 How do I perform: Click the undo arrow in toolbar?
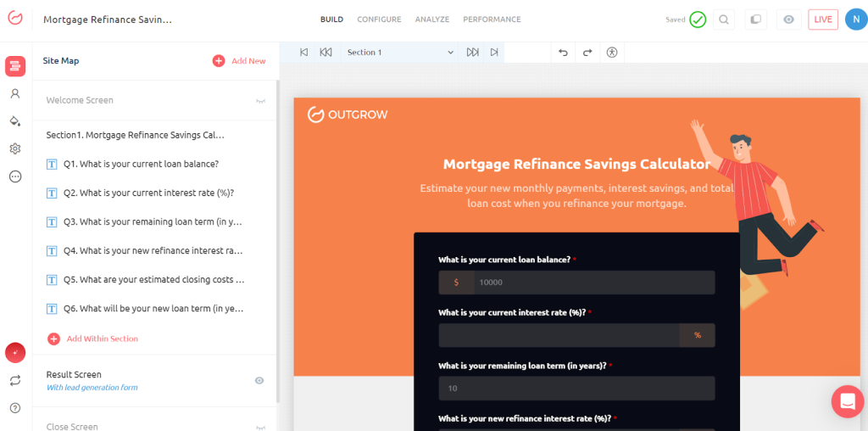563,53
